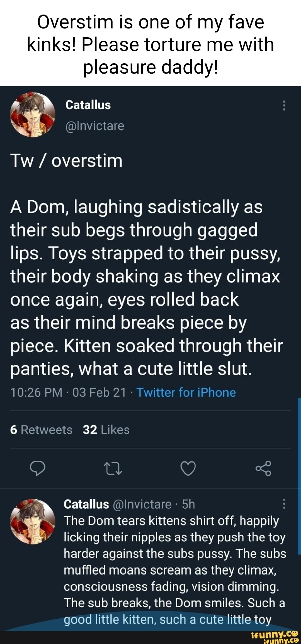View the 6 Retweets list
This screenshot has width=301, height=644.
(x=41, y=430)
